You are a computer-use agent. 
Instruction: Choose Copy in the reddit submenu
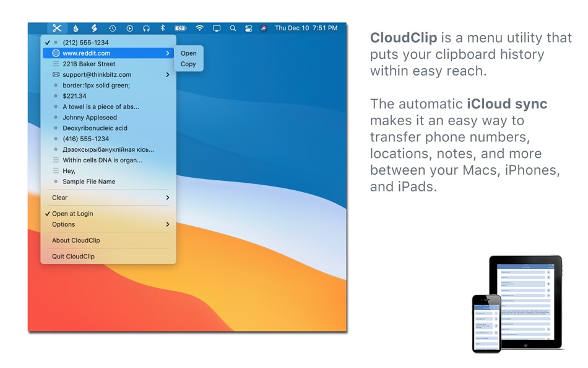189,64
